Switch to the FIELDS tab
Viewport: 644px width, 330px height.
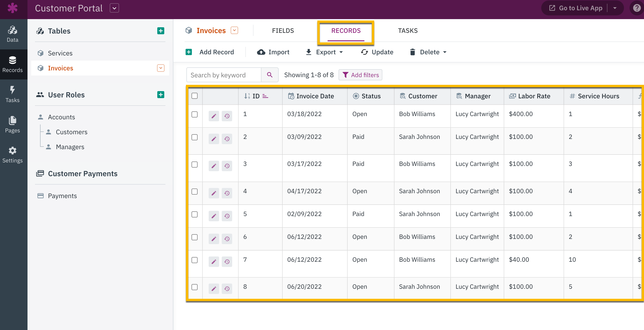(x=283, y=31)
